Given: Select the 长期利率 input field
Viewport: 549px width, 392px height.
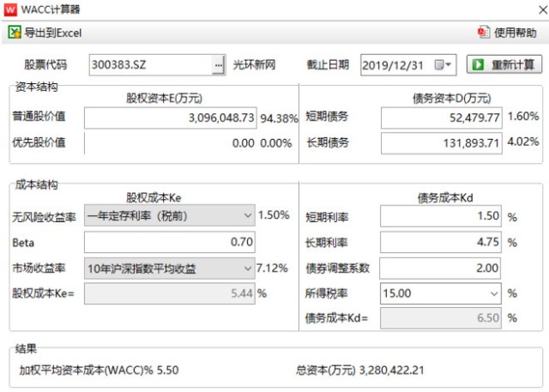Looking at the screenshot, I should click(x=441, y=242).
